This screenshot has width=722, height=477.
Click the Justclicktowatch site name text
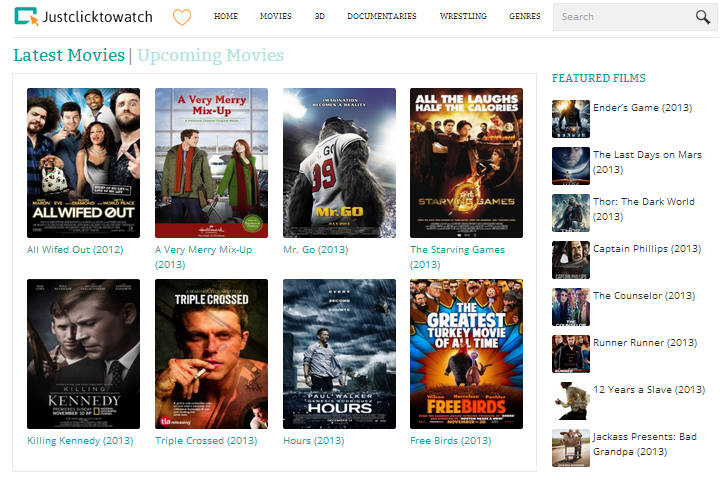[98, 17]
